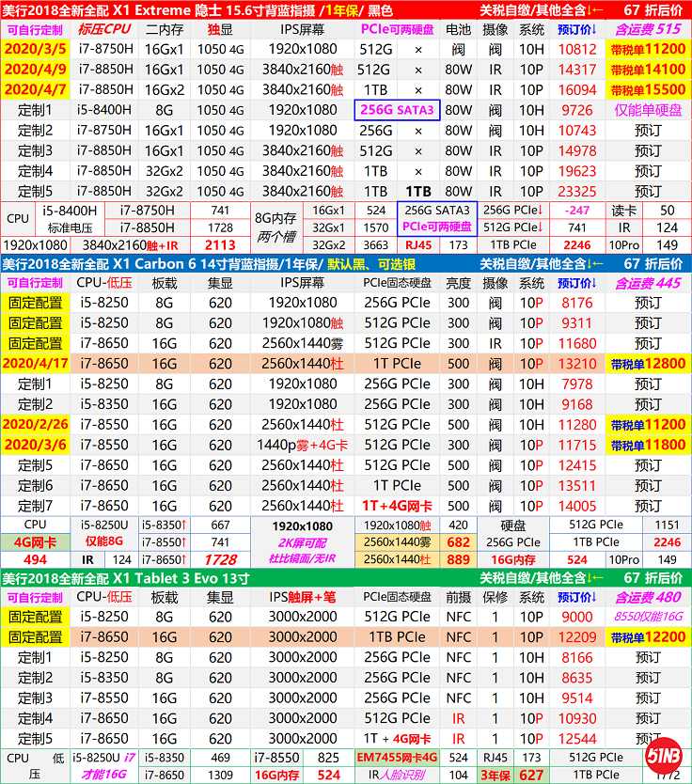Click the 带税单14100 yellow price cell
The image size is (692, 784).
click(x=647, y=70)
